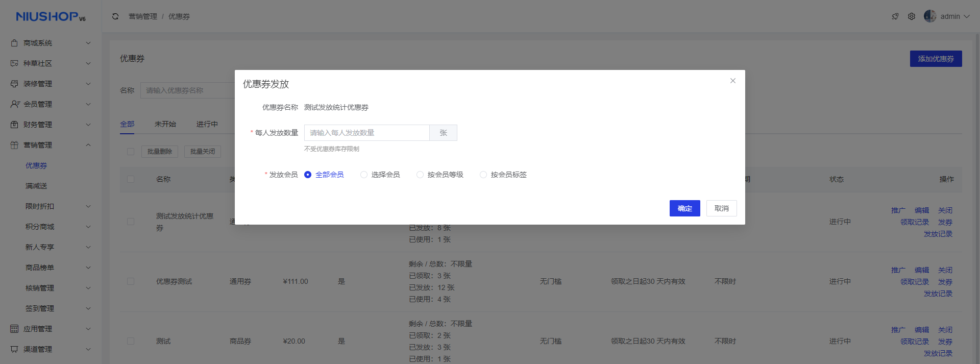Click the refresh icon beside breadcrumb
The image size is (980, 364).
tap(115, 16)
